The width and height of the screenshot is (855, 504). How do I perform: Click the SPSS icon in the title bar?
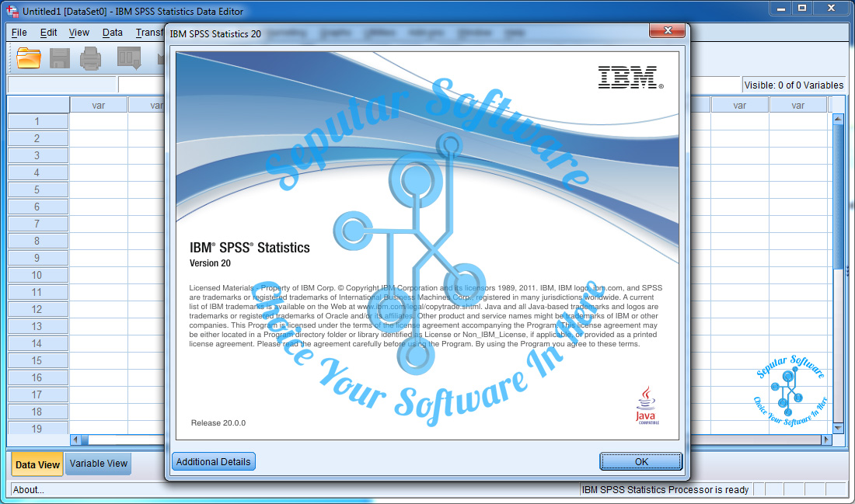(x=11, y=10)
